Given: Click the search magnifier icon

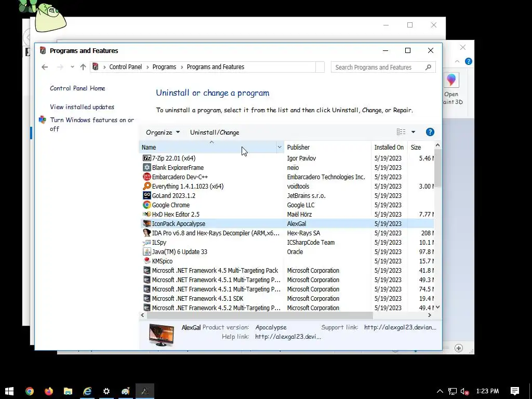Looking at the screenshot, I should click(428, 67).
